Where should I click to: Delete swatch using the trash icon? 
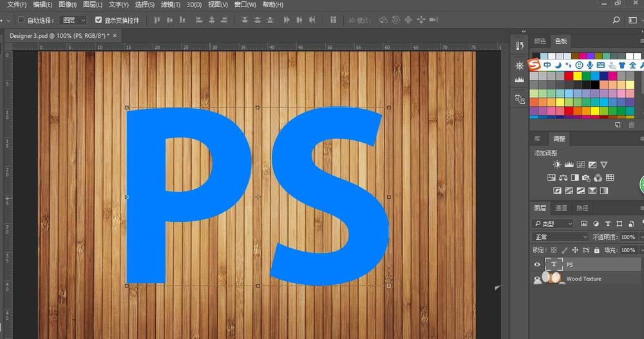(x=631, y=125)
